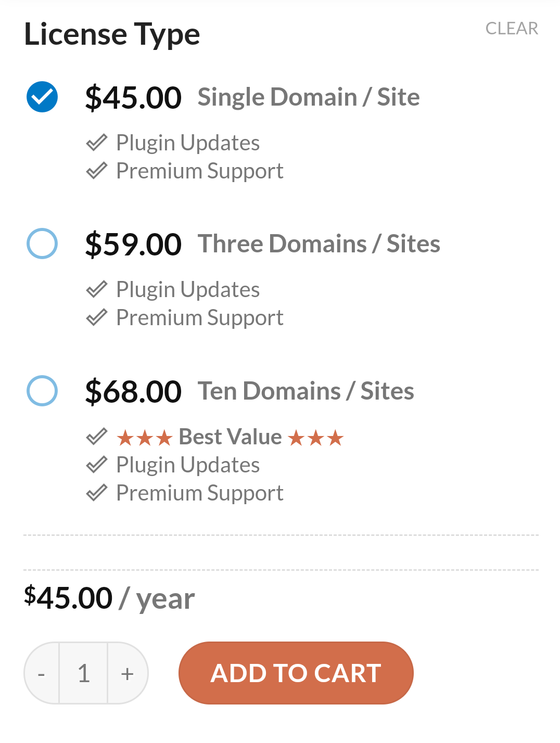Click the Single Domain / Site label
The height and width of the screenshot is (743, 560).
[309, 97]
